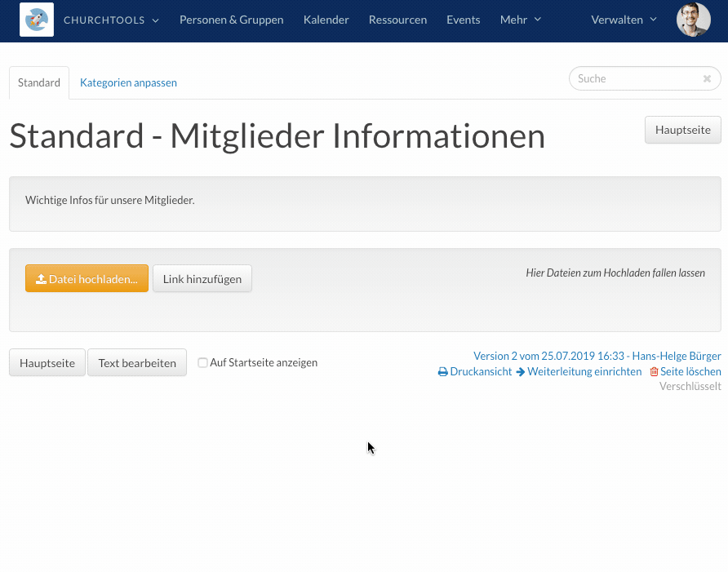The height and width of the screenshot is (572, 728).
Task: Click the trash icon for Seite löschen
Action: click(x=654, y=372)
